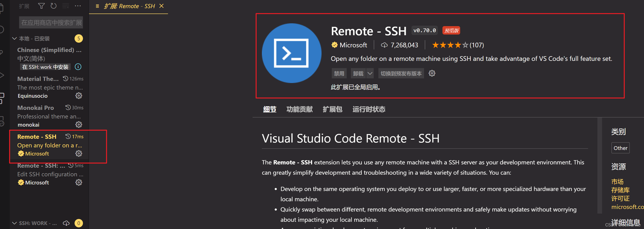Open Monokai Pro manage gear
The width and height of the screenshot is (644, 229).
pos(79,125)
